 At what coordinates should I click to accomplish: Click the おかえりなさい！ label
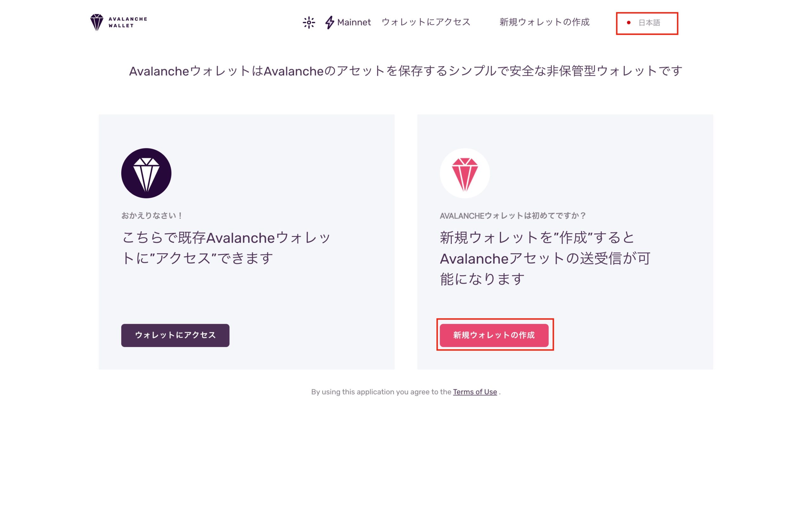[x=152, y=215]
